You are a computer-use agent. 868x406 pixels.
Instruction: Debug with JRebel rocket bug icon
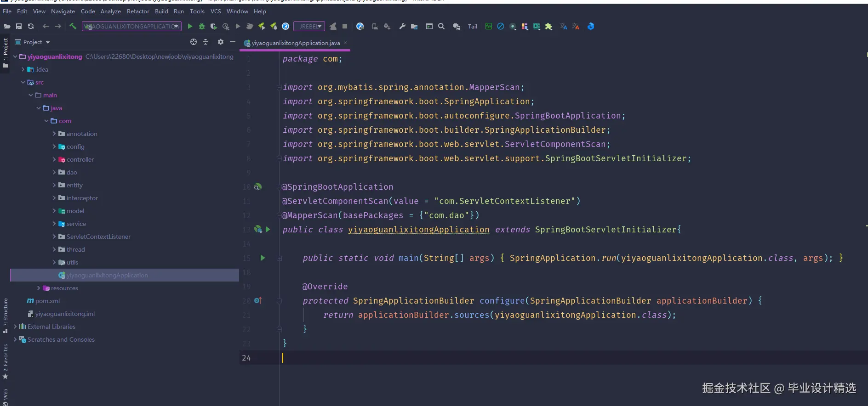(x=274, y=27)
